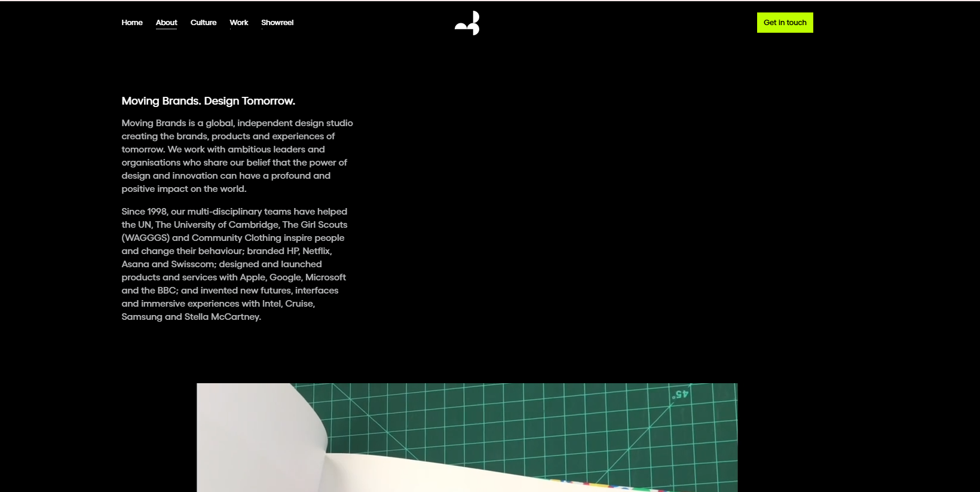Open the Home nav link

click(132, 23)
